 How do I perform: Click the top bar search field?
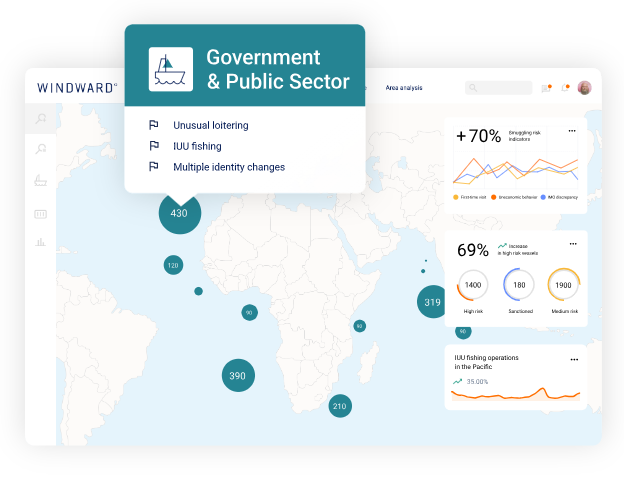click(x=498, y=88)
